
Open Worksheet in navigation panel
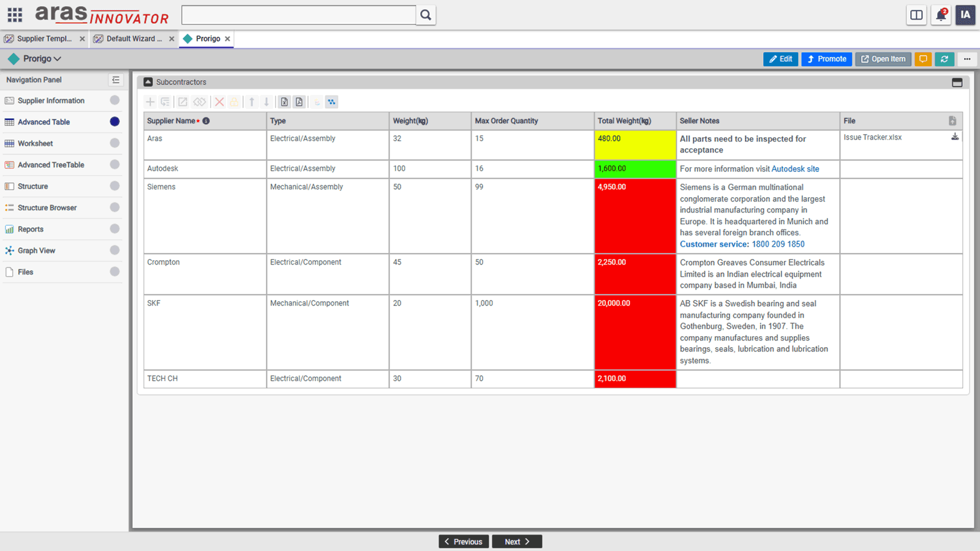[35, 143]
